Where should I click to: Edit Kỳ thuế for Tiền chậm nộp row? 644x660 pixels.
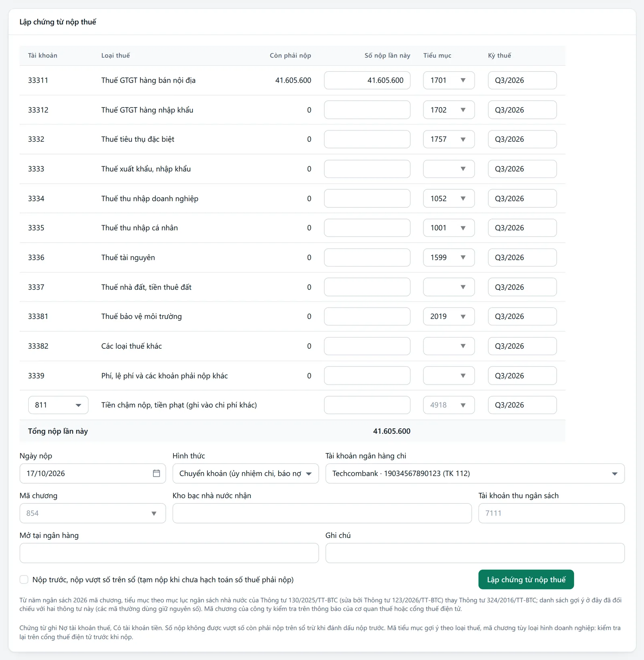click(x=522, y=405)
